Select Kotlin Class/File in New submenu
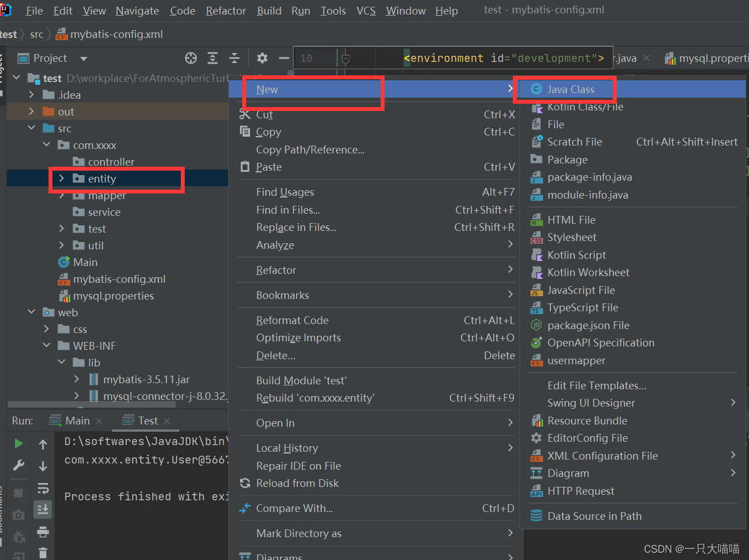Image resolution: width=749 pixels, height=560 pixels. click(x=633, y=107)
